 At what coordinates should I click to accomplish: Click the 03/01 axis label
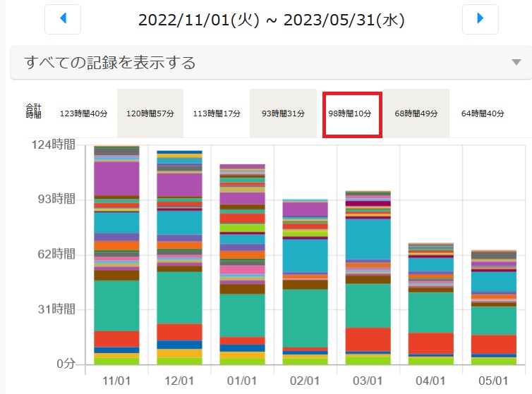click(x=368, y=381)
